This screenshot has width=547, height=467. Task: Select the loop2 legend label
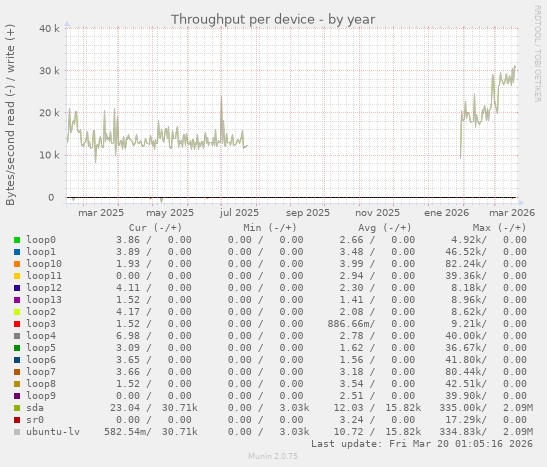click(x=41, y=311)
